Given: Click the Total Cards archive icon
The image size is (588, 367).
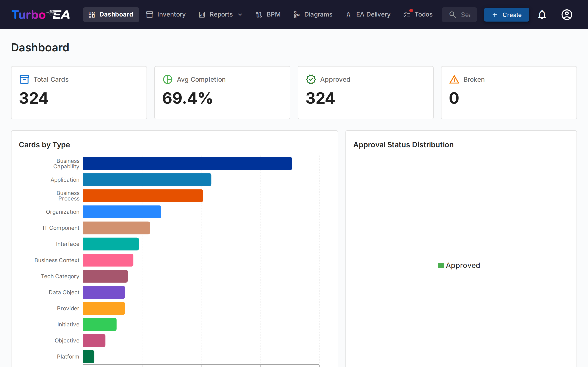Looking at the screenshot, I should tap(24, 79).
